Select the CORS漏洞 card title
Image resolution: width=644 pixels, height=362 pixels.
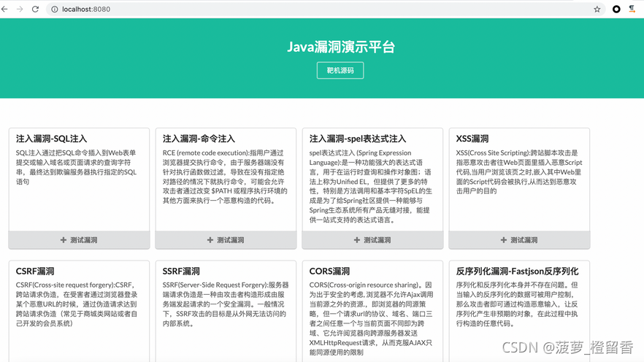pyautogui.click(x=329, y=271)
